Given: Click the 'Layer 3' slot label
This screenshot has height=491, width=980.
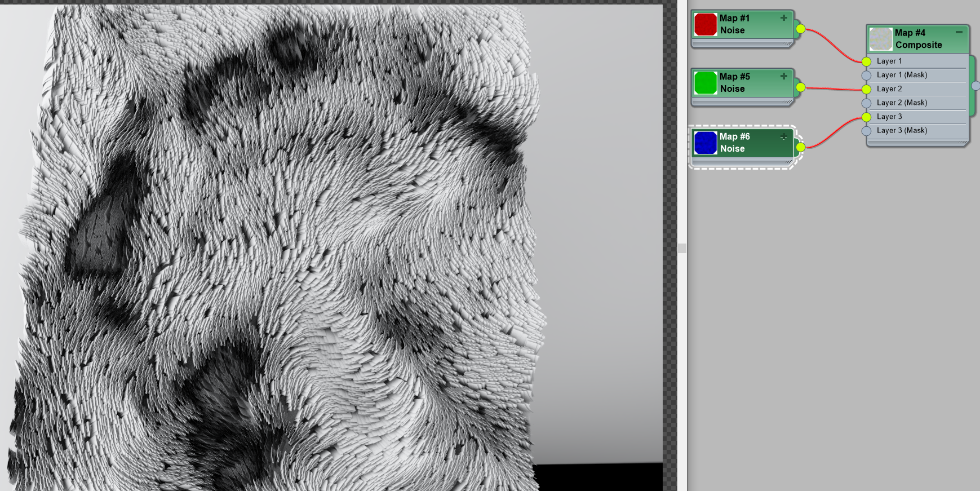Looking at the screenshot, I should 889,116.
